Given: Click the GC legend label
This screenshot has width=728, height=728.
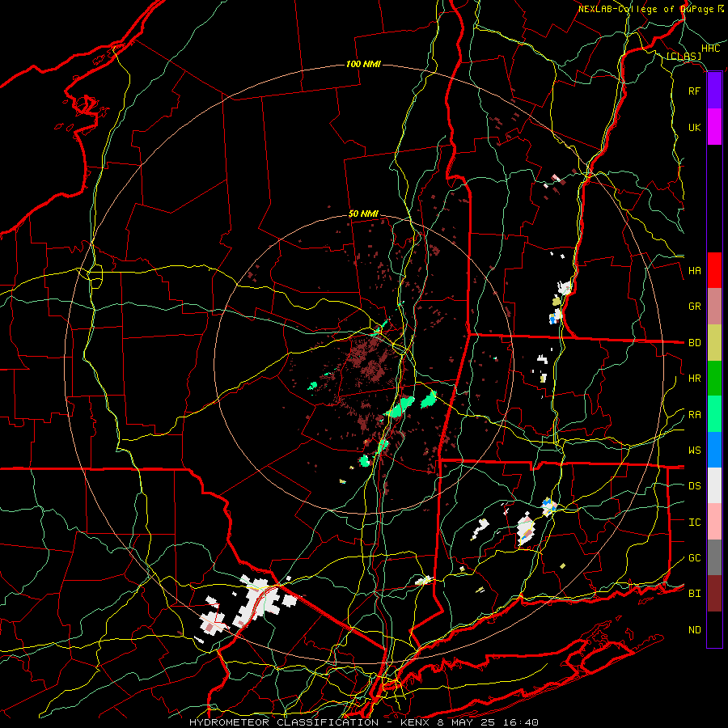Looking at the screenshot, I should (694, 558).
